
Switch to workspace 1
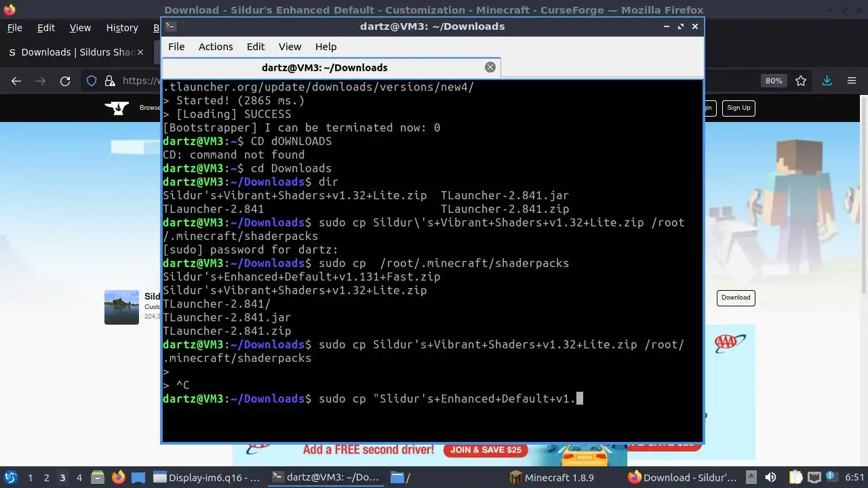click(30, 478)
